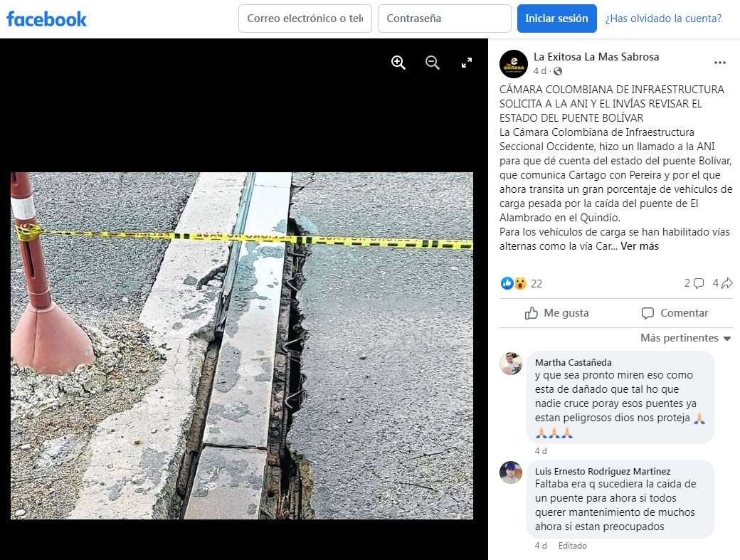The height and width of the screenshot is (560, 740).
Task: Expand Más pertinentes comment sorting dropdown
Action: pos(685,338)
